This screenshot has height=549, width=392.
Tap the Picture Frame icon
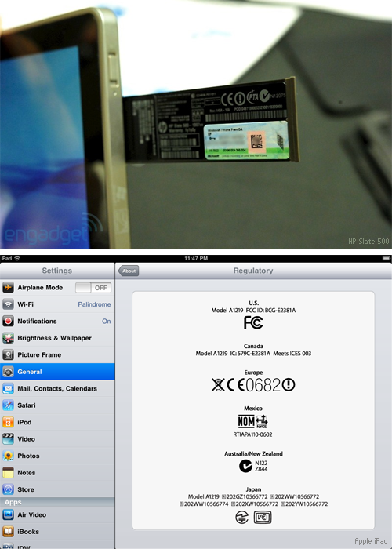coord(8,354)
